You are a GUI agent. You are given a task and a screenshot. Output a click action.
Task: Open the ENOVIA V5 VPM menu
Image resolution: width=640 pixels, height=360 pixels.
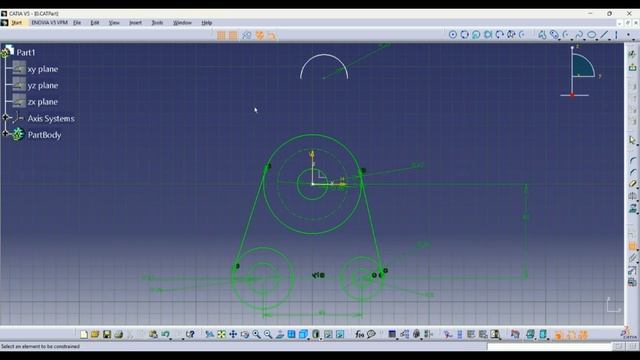49,23
